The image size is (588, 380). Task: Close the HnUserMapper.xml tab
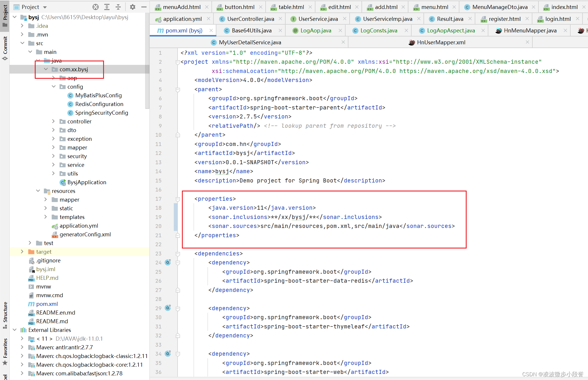[x=527, y=42]
